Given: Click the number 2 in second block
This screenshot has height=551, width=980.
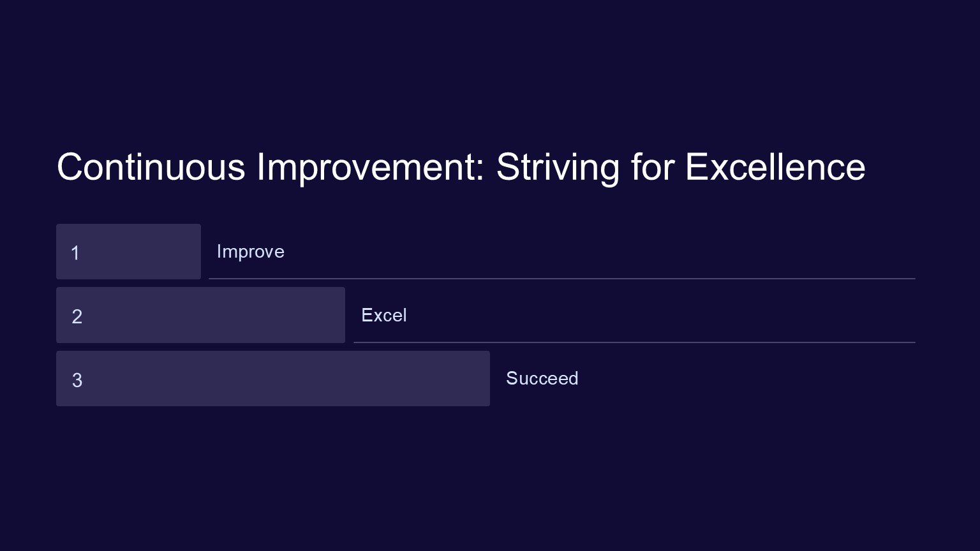Looking at the screenshot, I should [77, 316].
